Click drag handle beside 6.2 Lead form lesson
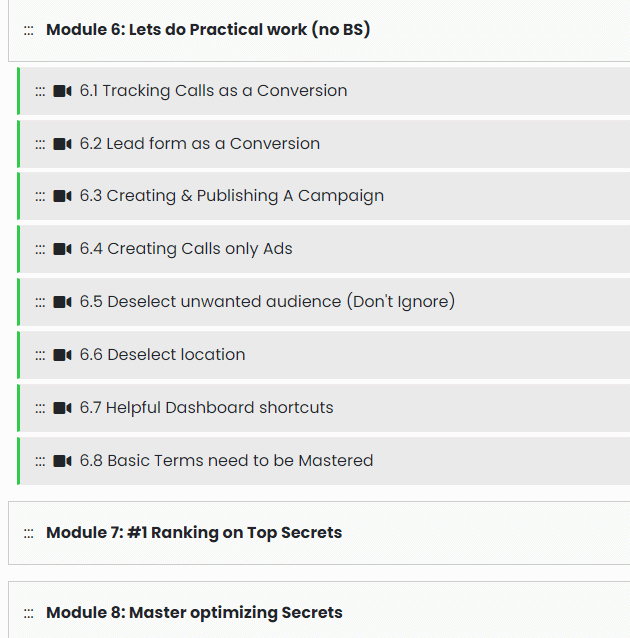 pyautogui.click(x=40, y=144)
